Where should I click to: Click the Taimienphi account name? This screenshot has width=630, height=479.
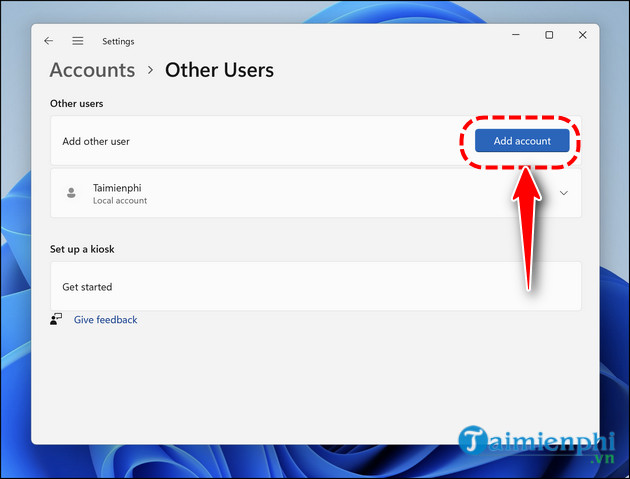[117, 188]
